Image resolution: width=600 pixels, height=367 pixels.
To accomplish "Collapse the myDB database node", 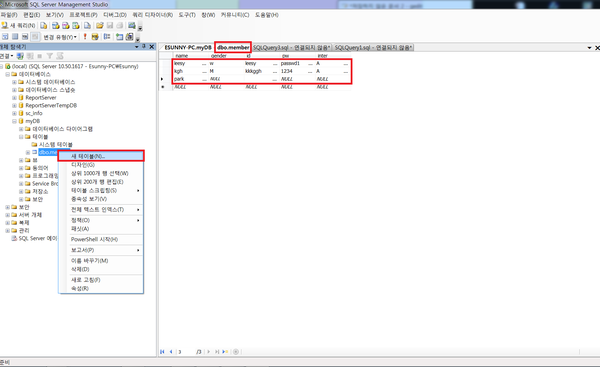I will pos(14,121).
